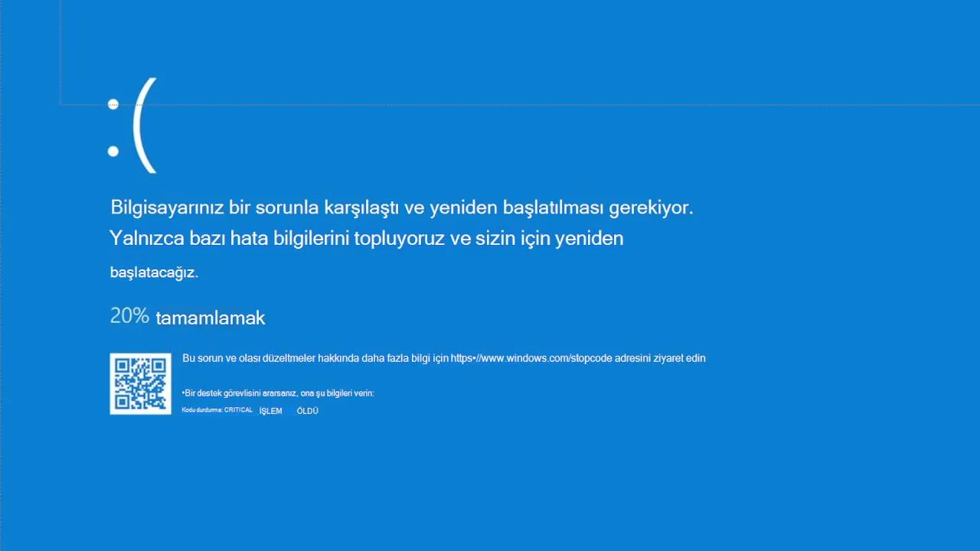Click the word "İŞLEM"
This screenshot has width=980, height=551.
click(x=270, y=411)
